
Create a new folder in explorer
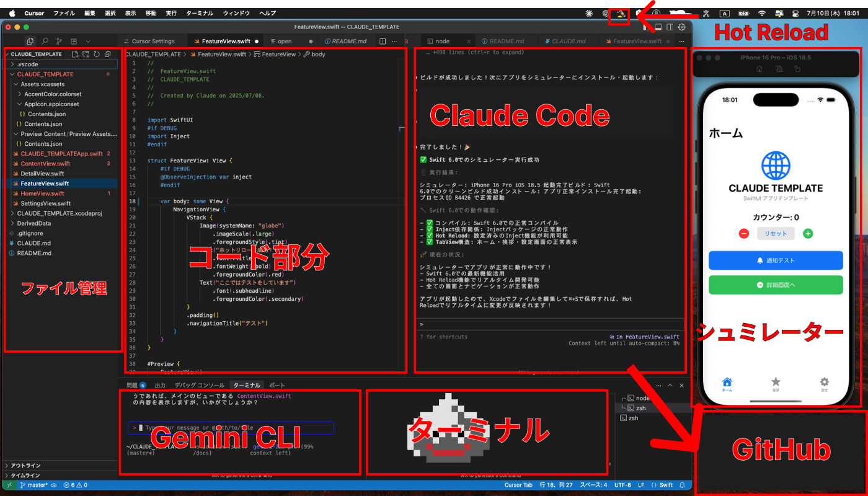(x=86, y=55)
